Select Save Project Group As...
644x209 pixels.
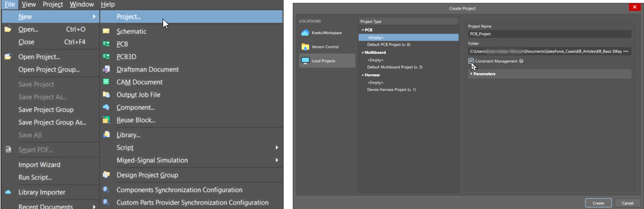[52, 122]
